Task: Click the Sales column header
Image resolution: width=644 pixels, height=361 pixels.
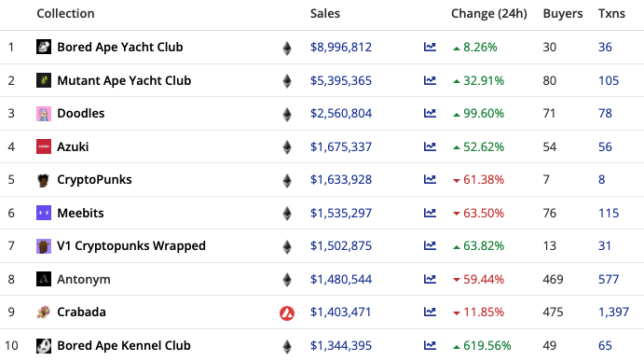Action: [x=325, y=13]
